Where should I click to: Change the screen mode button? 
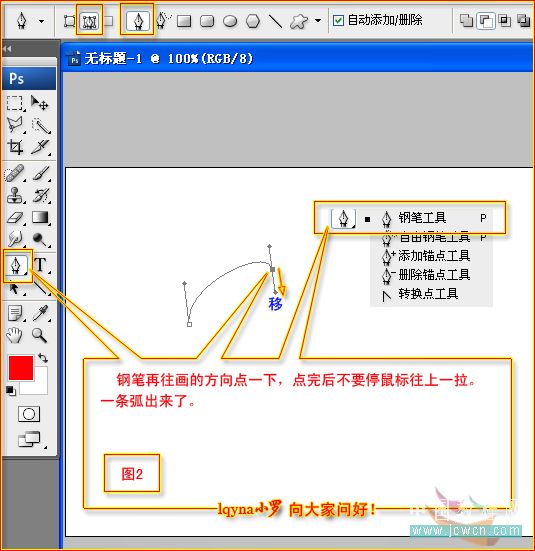pyautogui.click(x=30, y=439)
